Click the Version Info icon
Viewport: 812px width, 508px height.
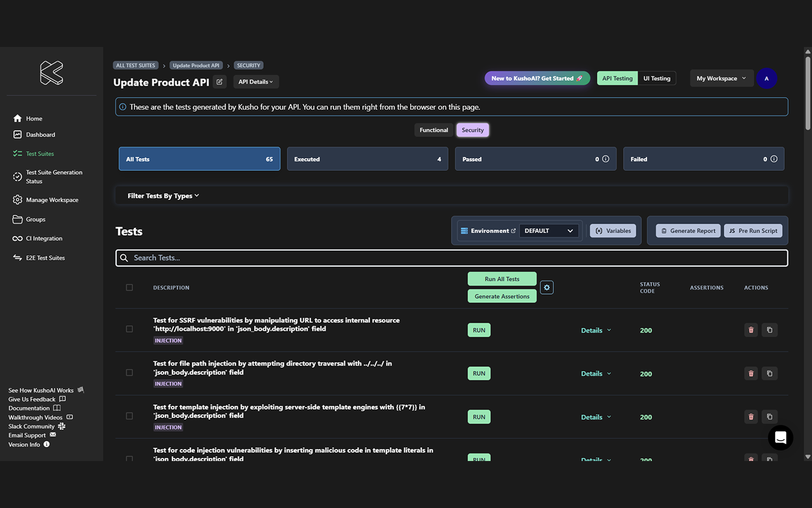point(46,444)
